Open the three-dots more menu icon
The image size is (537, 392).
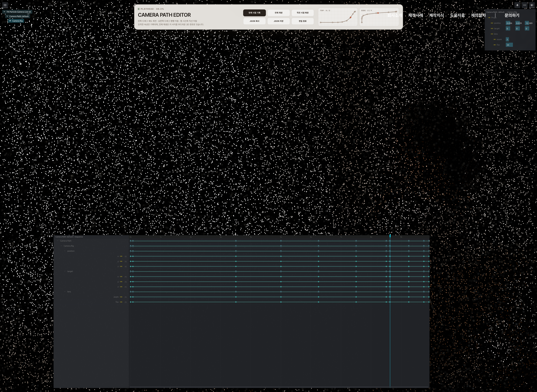point(525,5)
